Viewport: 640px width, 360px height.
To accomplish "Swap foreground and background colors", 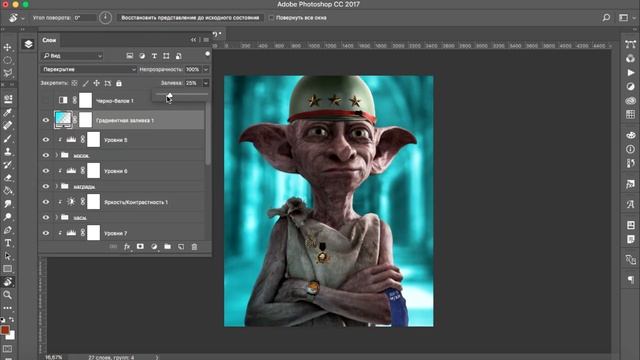I will (x=11, y=320).
